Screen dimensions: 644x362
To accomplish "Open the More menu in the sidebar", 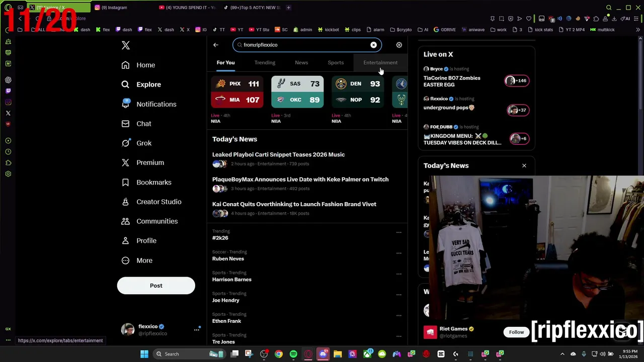I will (x=137, y=260).
